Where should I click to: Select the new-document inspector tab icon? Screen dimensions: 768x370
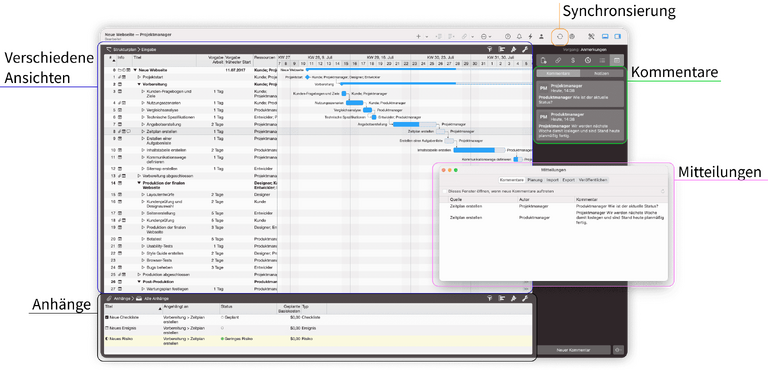[544, 60]
